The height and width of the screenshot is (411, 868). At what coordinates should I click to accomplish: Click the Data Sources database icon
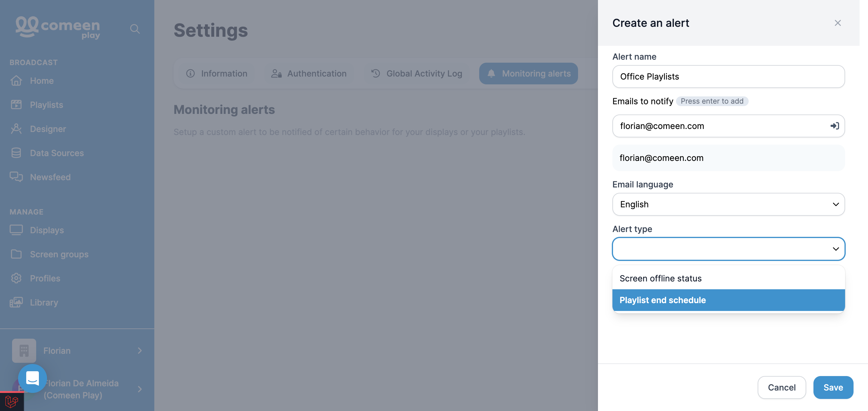(x=16, y=153)
